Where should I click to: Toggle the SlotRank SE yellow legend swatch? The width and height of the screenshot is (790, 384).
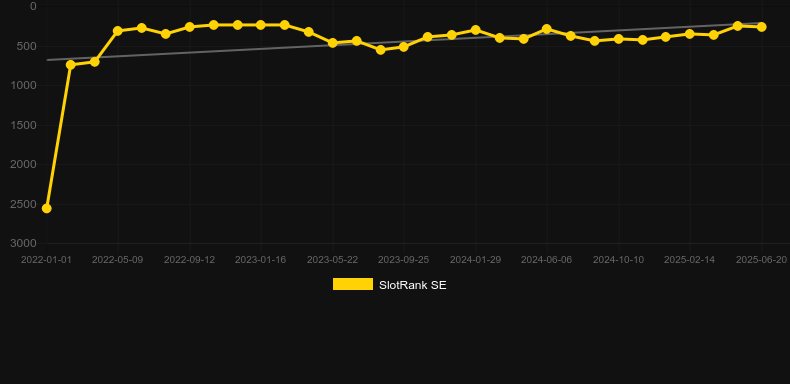tap(353, 284)
